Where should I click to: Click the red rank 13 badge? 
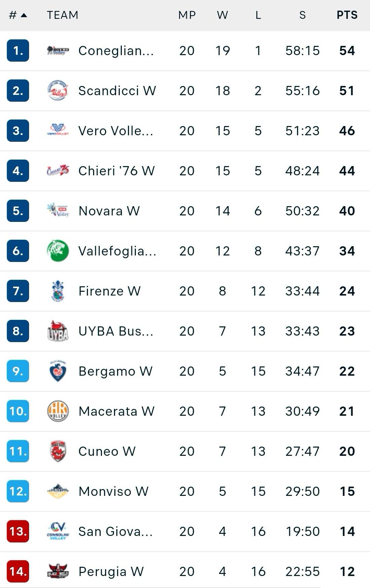click(18, 531)
